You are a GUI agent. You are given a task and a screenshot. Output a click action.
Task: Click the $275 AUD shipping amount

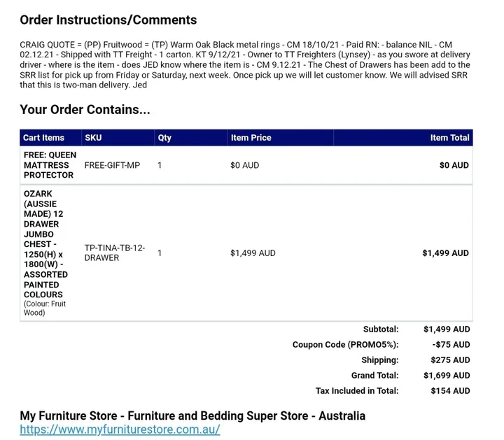pos(450,360)
